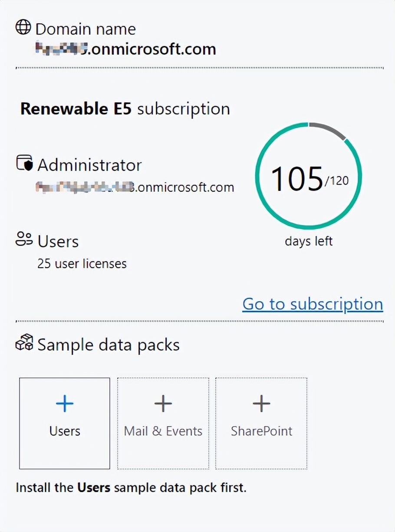Click the globe icon beside Domain name
The image size is (395, 532).
pyautogui.click(x=23, y=27)
